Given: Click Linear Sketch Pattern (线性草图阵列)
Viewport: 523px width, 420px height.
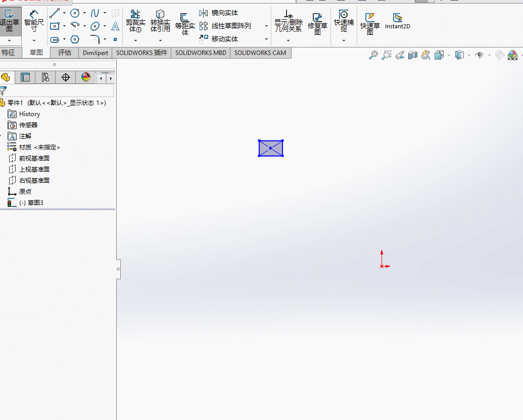Looking at the screenshot, I should 225,26.
